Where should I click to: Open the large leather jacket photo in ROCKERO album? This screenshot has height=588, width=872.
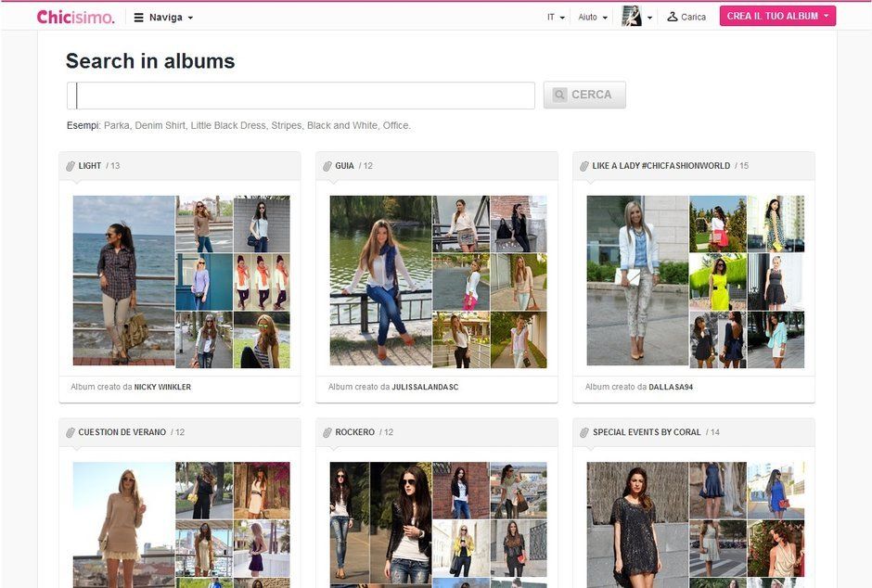pos(380,525)
